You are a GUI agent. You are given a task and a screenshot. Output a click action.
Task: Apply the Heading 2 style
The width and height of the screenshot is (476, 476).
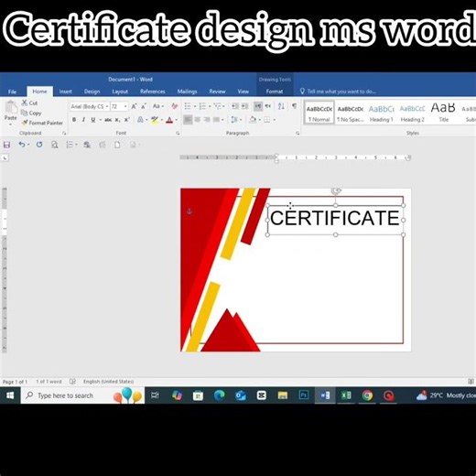[x=412, y=113]
